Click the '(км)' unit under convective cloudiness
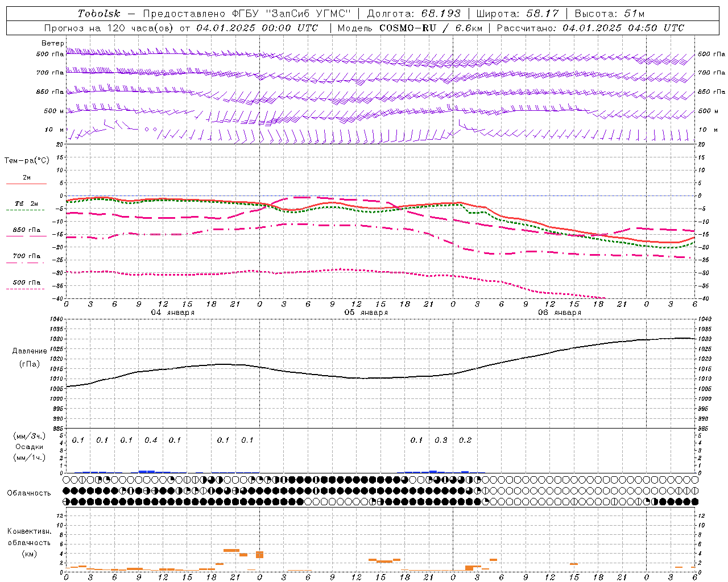 (x=30, y=554)
